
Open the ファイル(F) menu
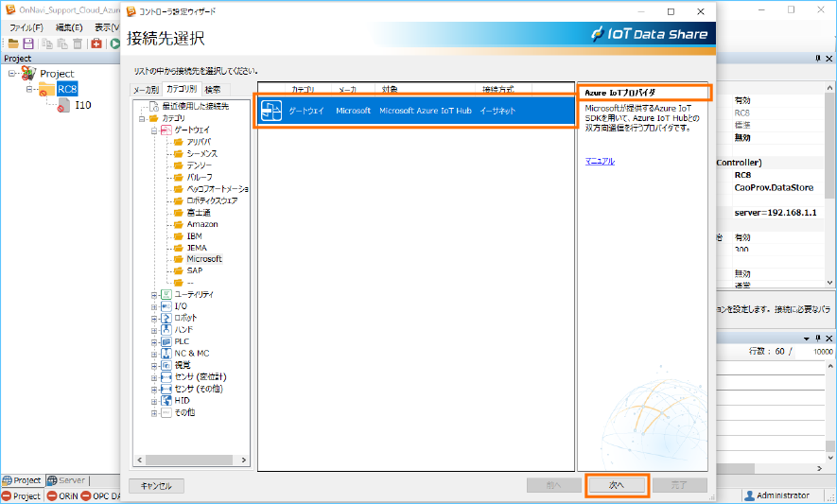(x=26, y=28)
